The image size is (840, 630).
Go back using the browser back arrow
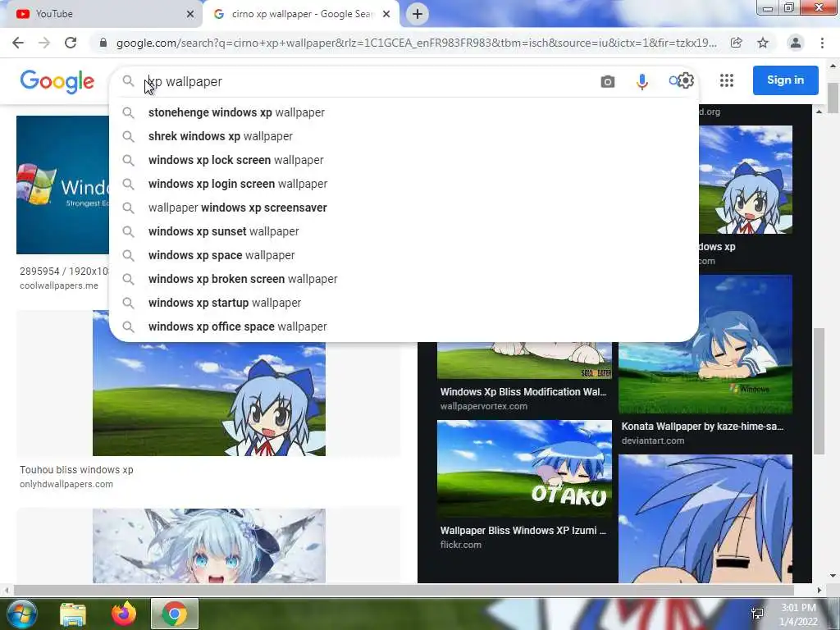point(18,43)
